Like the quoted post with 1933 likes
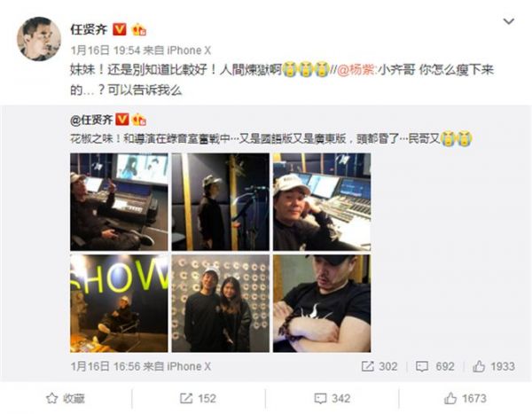532x414 pixels. 494,366
